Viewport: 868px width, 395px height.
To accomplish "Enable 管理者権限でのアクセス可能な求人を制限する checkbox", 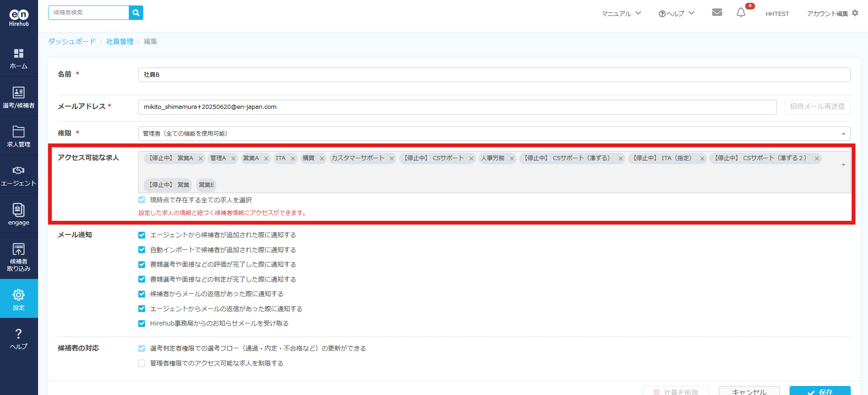I will [142, 363].
